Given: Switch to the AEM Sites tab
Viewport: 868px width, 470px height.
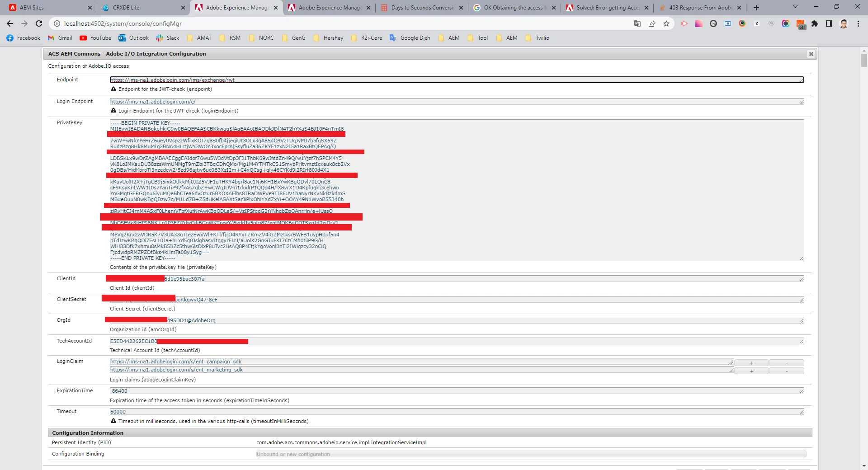Looking at the screenshot, I should pos(49,8).
